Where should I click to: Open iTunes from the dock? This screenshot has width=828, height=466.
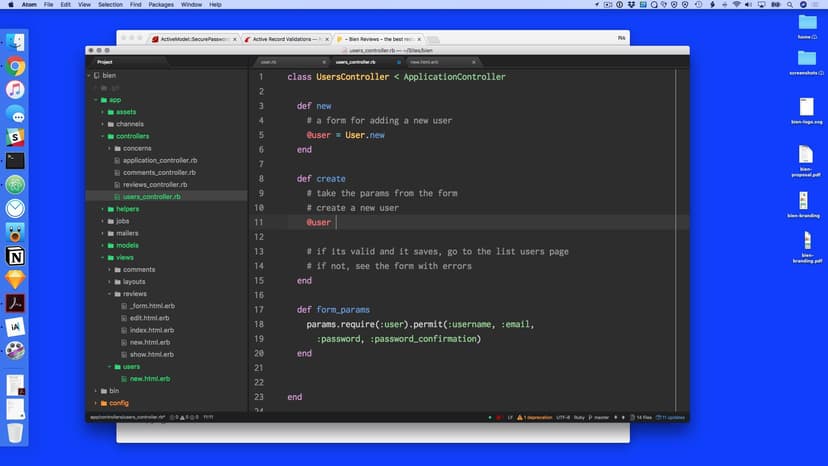[16, 90]
